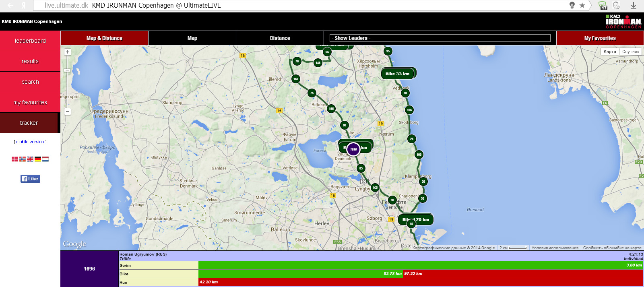Open the Adguard shield extension
The height and width of the screenshot is (287, 644).
tap(603, 5)
